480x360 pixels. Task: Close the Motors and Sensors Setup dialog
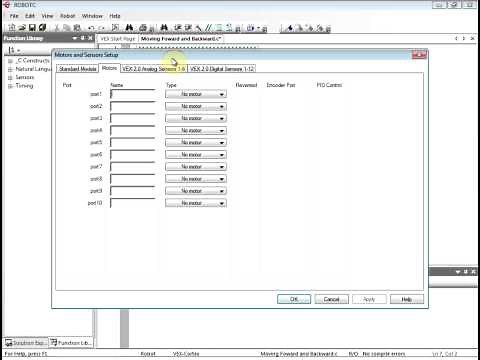419,55
